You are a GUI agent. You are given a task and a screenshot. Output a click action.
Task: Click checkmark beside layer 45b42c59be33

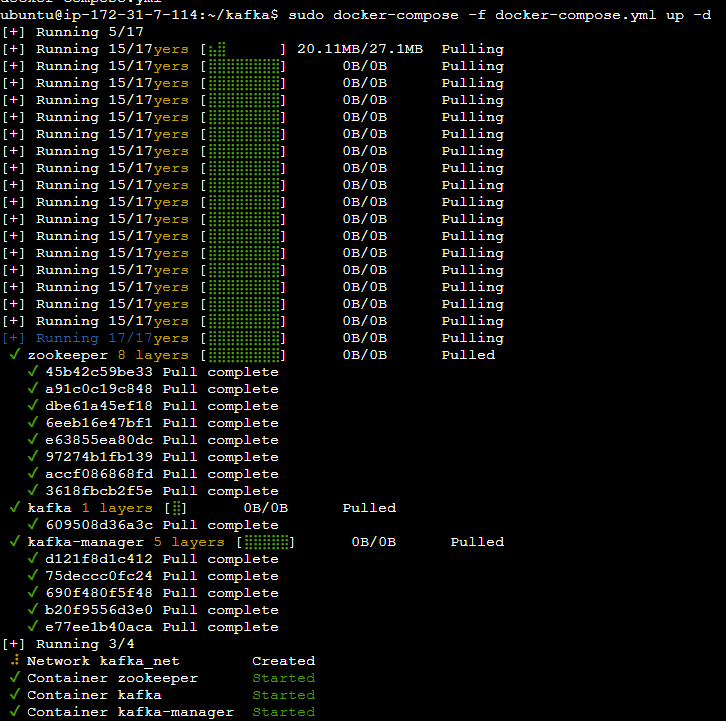pos(32,371)
